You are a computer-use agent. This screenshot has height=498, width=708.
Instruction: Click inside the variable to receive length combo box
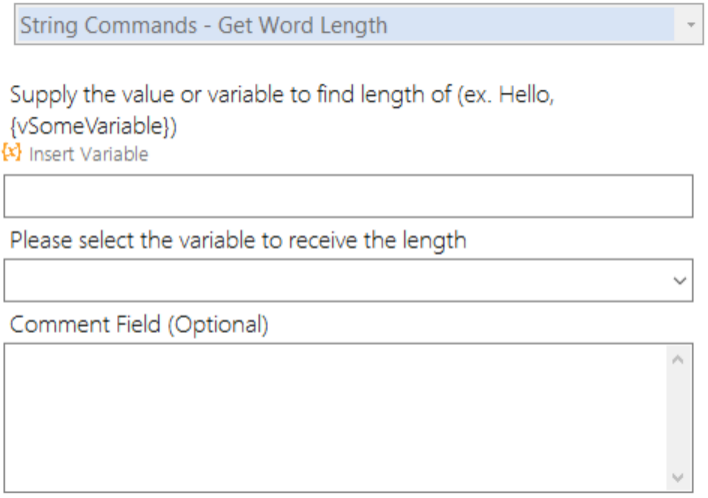[x=348, y=280]
